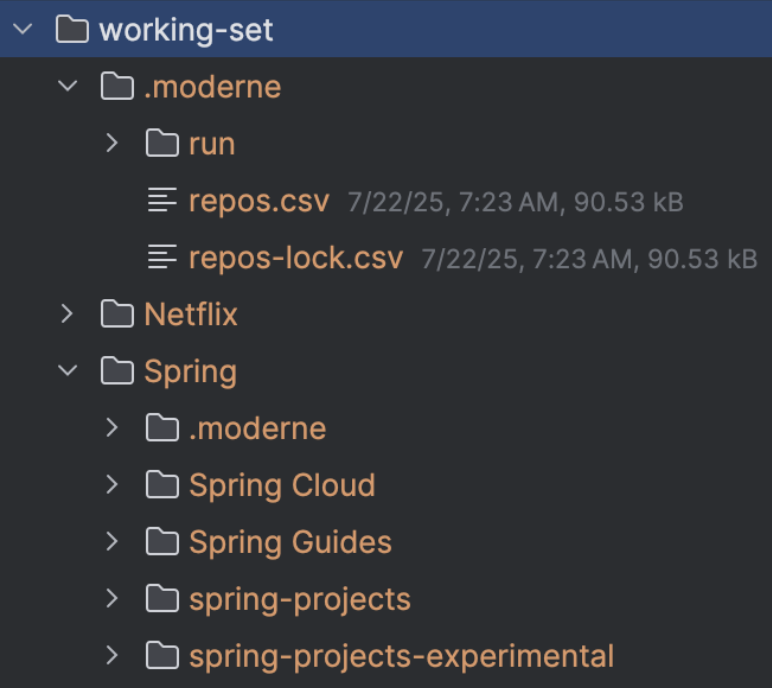
Task: Collapse the top-level .moderne folder chevron
Action: 67,86
